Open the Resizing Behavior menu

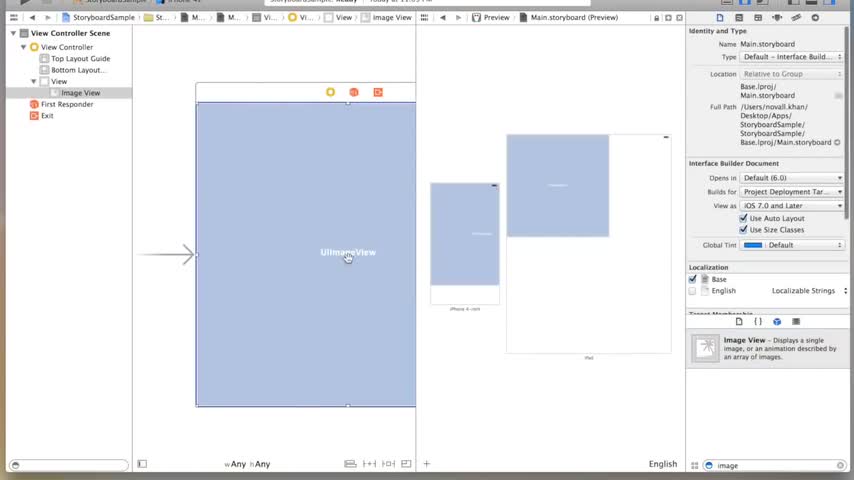406,464
